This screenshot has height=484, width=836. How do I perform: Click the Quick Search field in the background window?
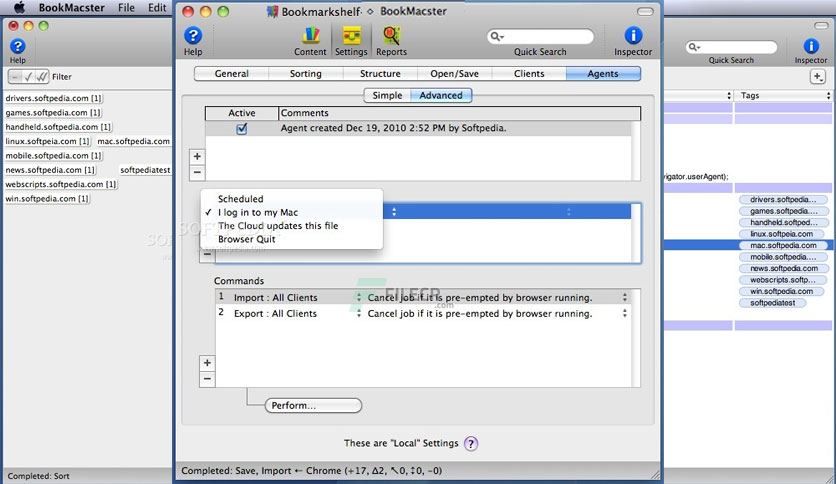731,47
